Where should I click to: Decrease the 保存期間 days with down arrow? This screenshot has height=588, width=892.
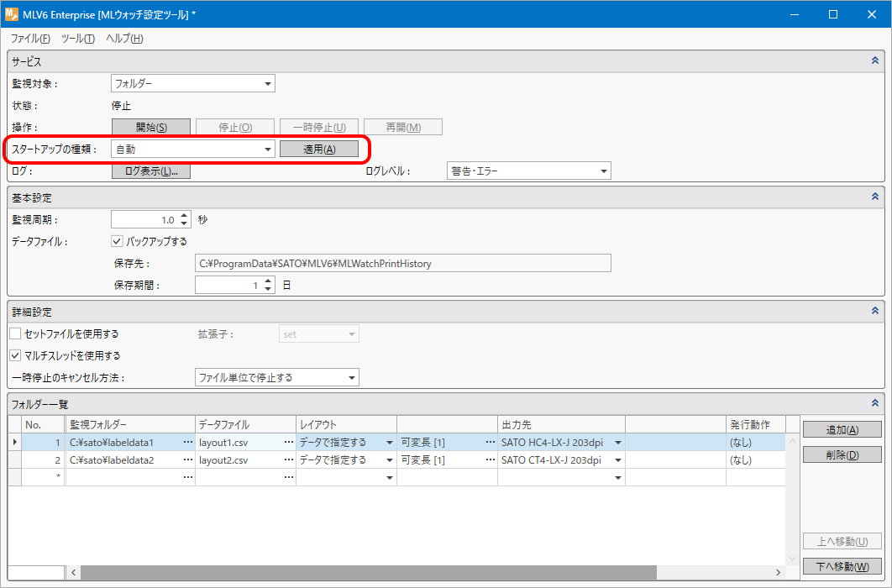click(269, 289)
